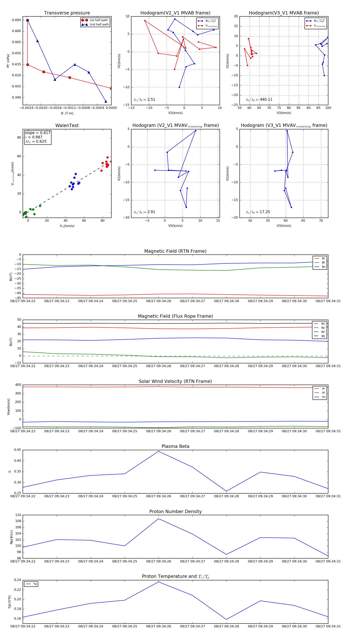This screenshot has height=644, width=351.
Task: Select the "|B|" legend entry
Action: (x=320, y=336)
